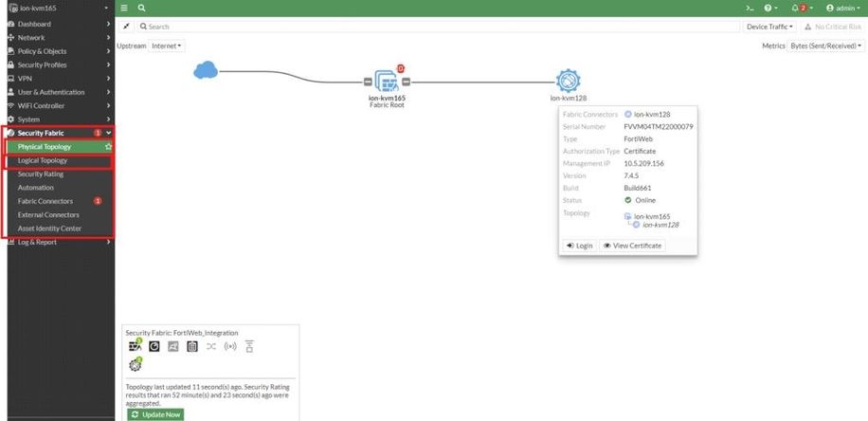The image size is (868, 421).
Task: Click the Build661 value in tooltip
Action: point(636,189)
